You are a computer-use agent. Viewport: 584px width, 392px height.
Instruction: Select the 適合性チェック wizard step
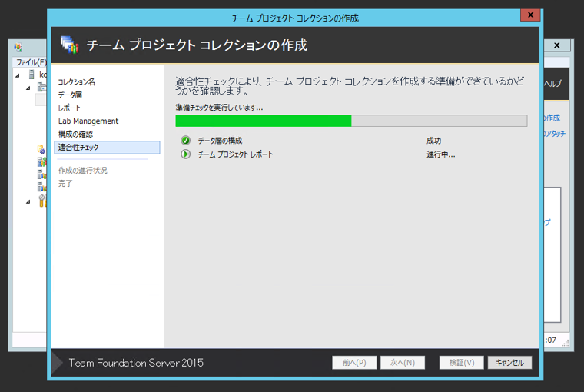[108, 147]
